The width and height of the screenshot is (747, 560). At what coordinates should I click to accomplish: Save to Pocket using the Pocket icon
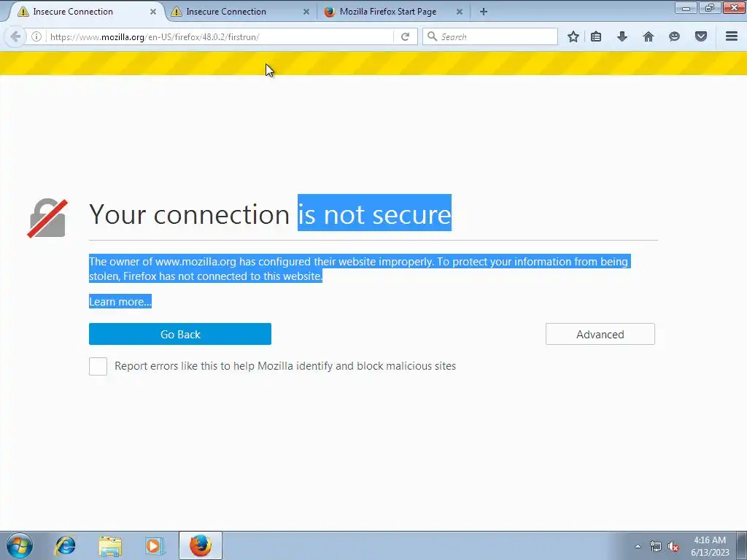701,36
